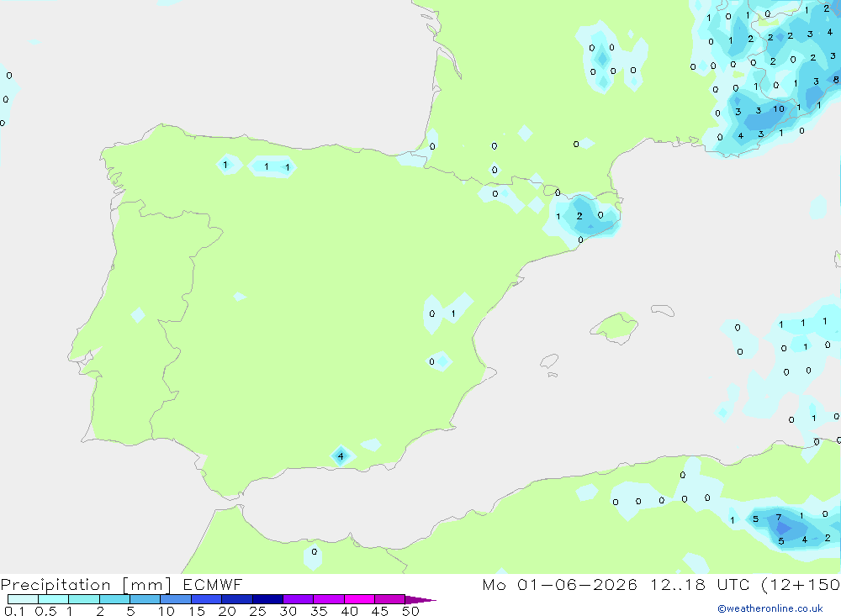841x616 pixels.
Task: Click the 0 value near Melilla in Morocco
Action: click(315, 551)
